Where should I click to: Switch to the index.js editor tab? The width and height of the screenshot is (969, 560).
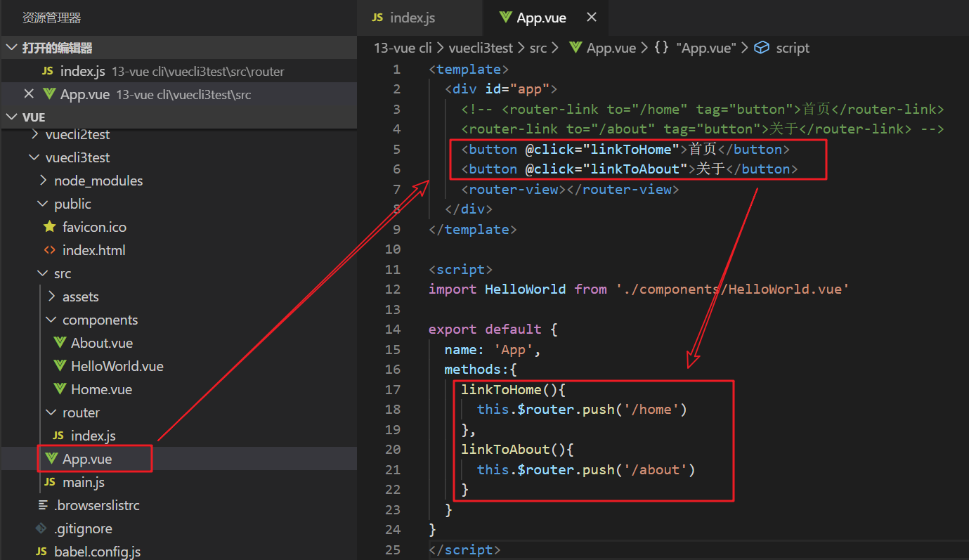[x=412, y=18]
